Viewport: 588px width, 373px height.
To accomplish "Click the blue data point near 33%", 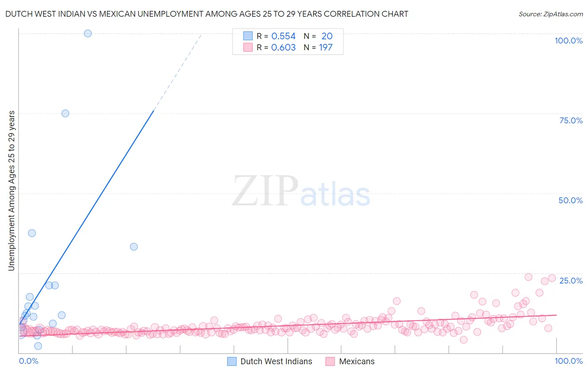I will click(134, 247).
